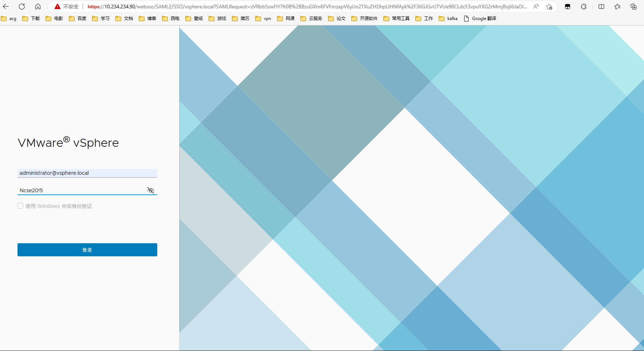Click the administrator@vsphere.local username field

point(87,173)
